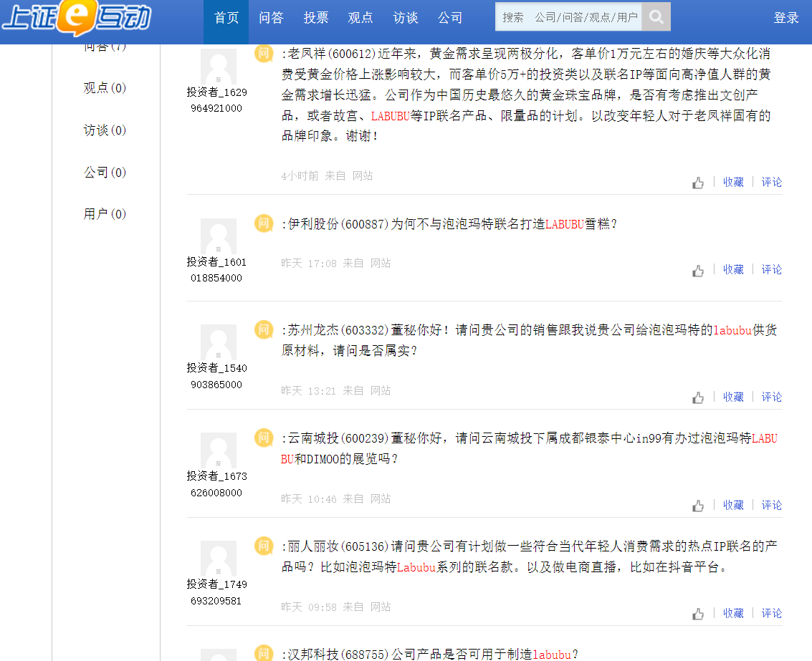
Task: Like the 苏州龙杰 question post
Action: pyautogui.click(x=698, y=398)
